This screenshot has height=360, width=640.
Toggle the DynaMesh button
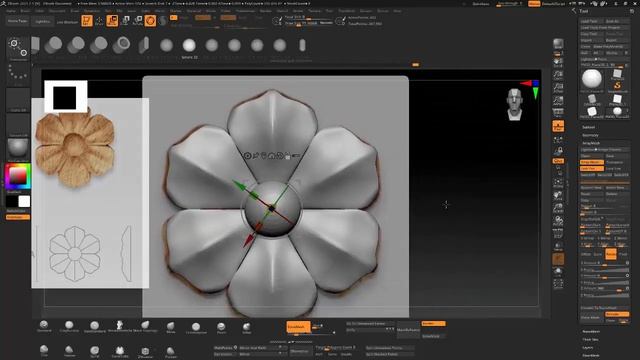pos(298,327)
